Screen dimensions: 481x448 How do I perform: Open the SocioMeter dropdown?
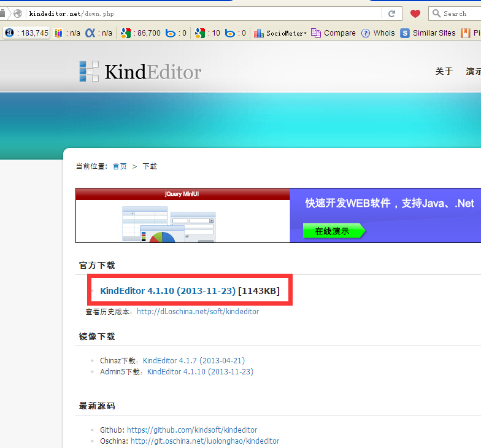280,33
